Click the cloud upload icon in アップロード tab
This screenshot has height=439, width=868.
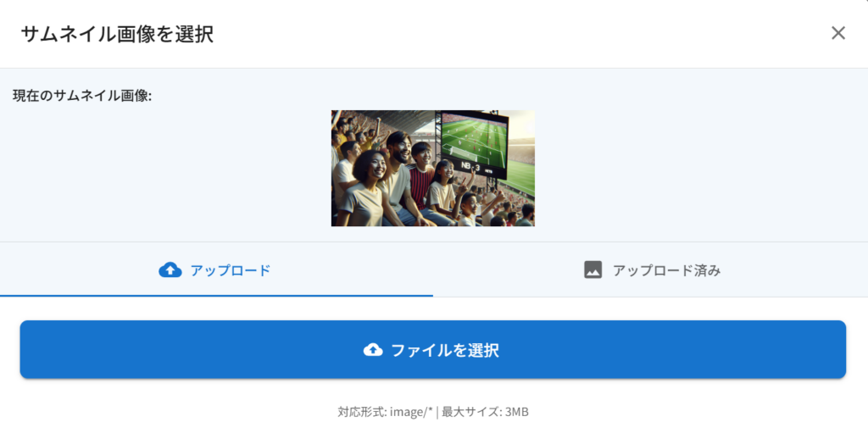point(170,270)
